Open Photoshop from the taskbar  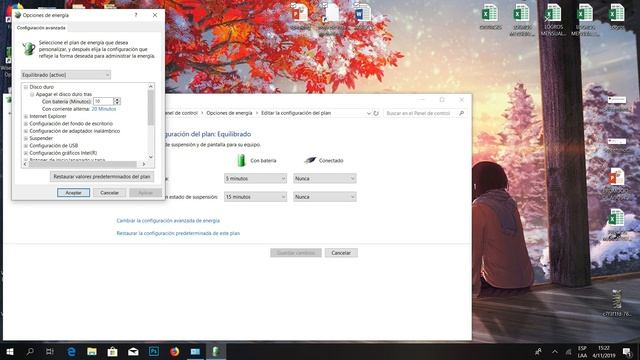pos(154,351)
